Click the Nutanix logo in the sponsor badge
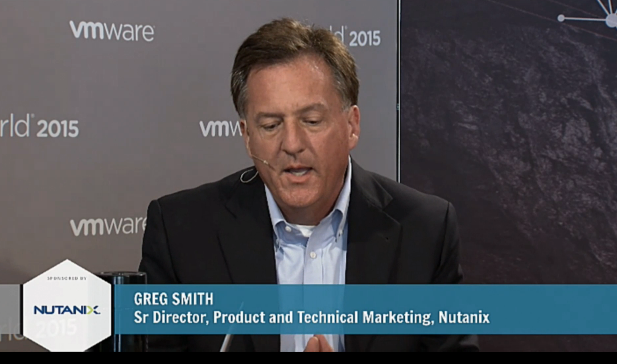Viewport: 617px width, 364px height. tap(67, 310)
